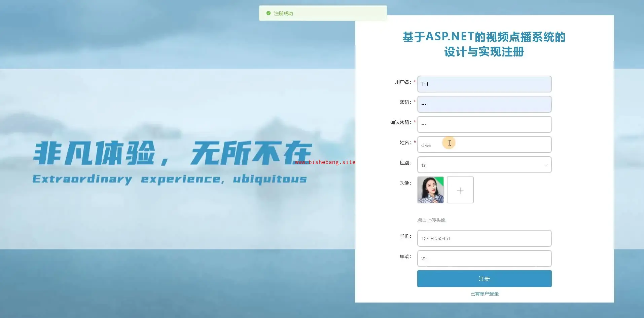
Task: Open the 性别 gender dropdown
Action: point(484,165)
